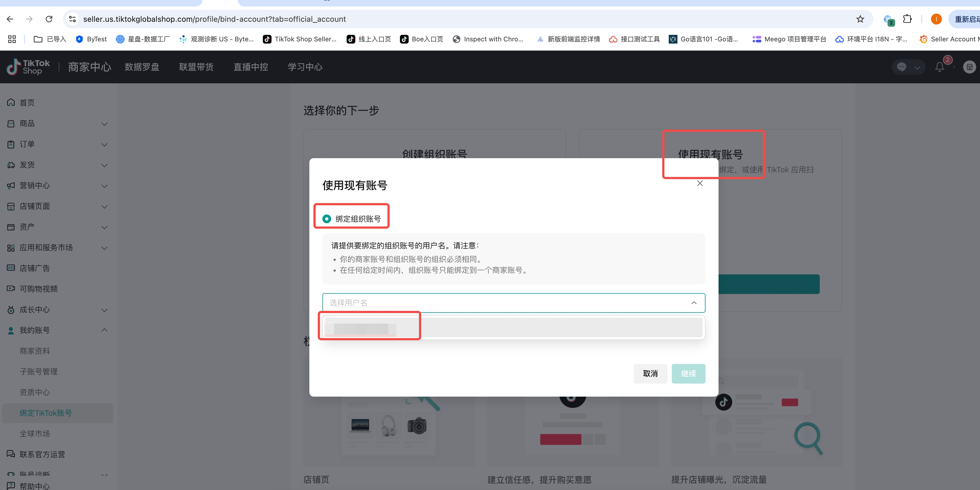Open 直播中控 in top navigation
This screenshot has height=490, width=980.
pyautogui.click(x=251, y=67)
